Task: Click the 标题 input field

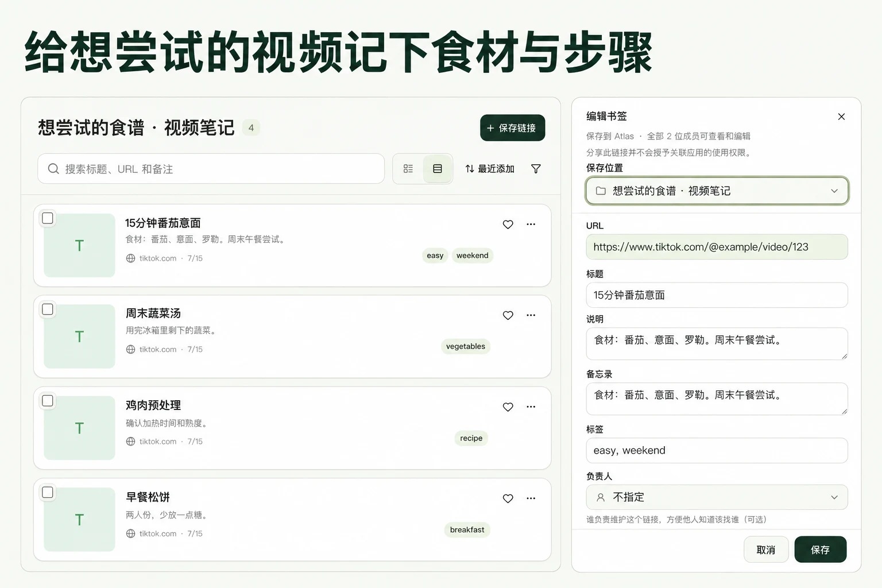Action: (x=717, y=295)
